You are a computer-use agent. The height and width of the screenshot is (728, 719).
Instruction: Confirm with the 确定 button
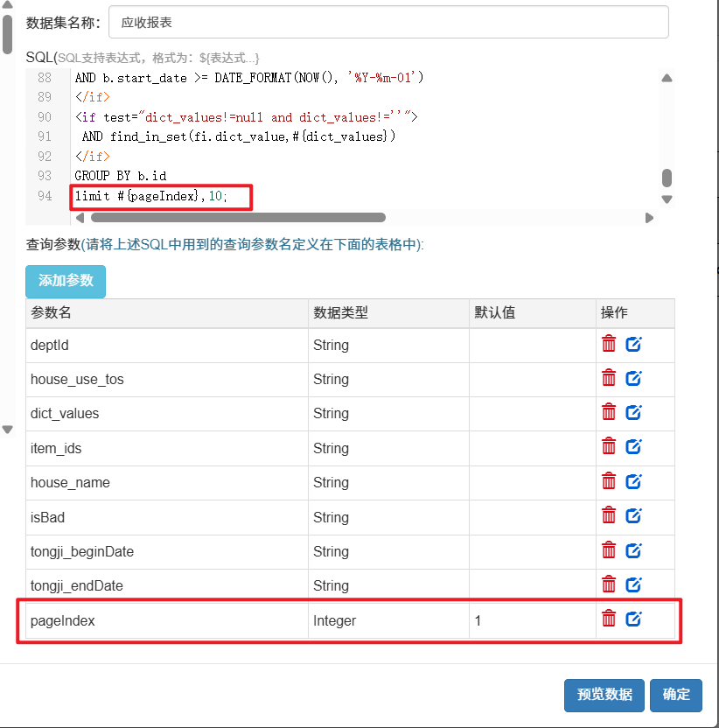(676, 695)
